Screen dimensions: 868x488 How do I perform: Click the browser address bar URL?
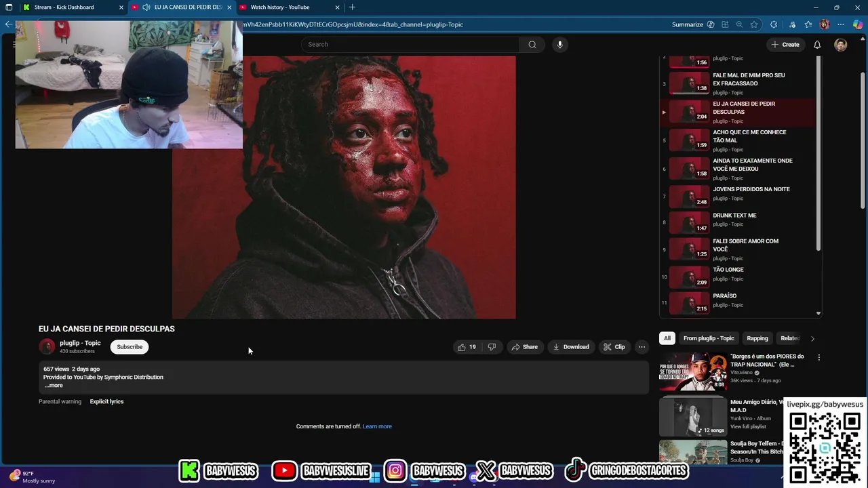(x=353, y=24)
